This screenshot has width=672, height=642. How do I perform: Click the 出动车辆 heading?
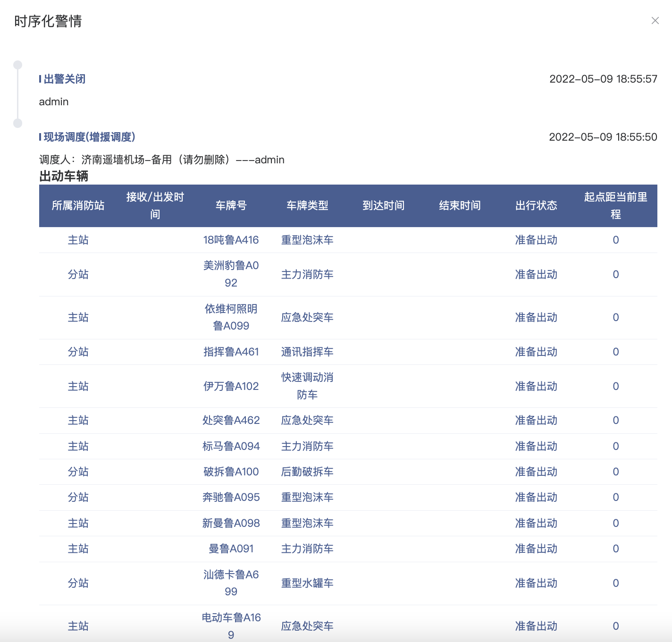click(64, 176)
